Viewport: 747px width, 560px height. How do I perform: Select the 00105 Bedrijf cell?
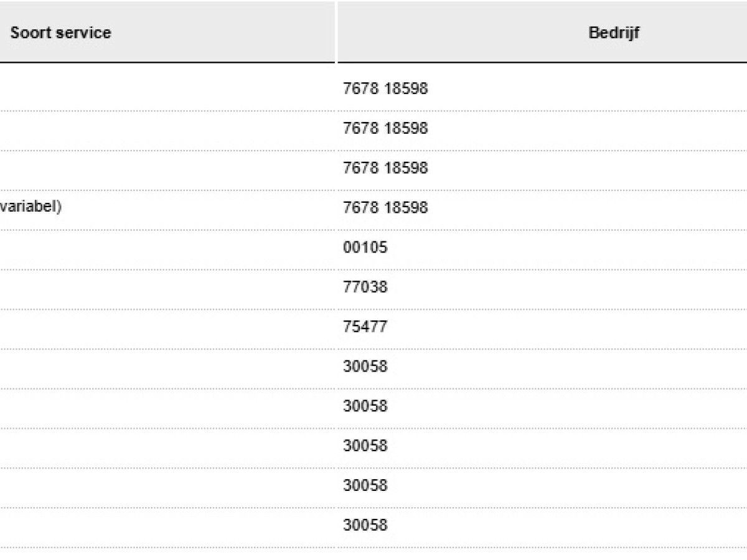pyautogui.click(x=365, y=248)
